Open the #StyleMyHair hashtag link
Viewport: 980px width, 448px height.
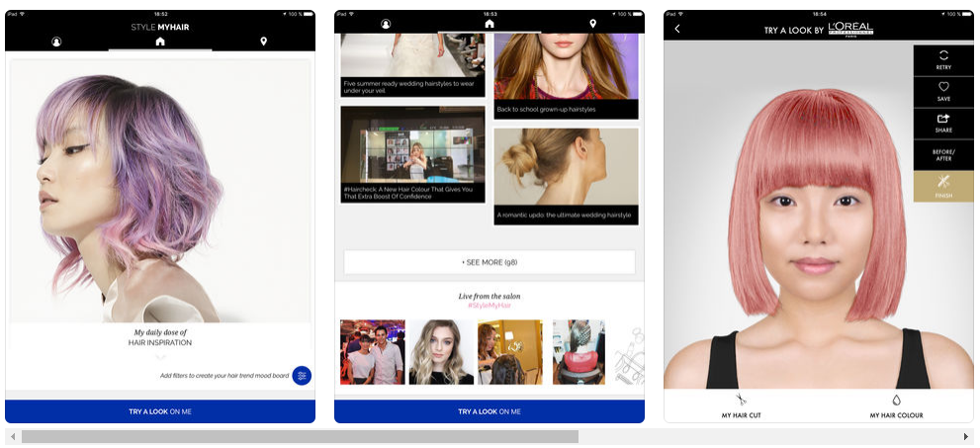[490, 305]
